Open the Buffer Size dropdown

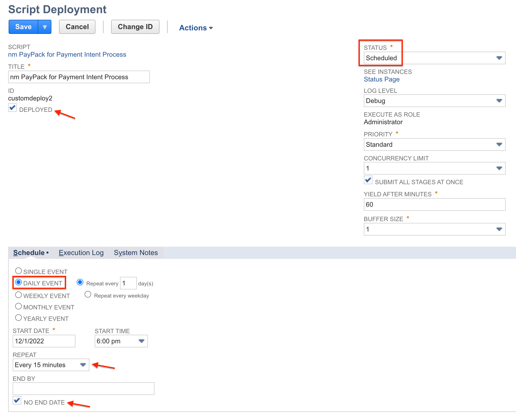[x=499, y=229]
